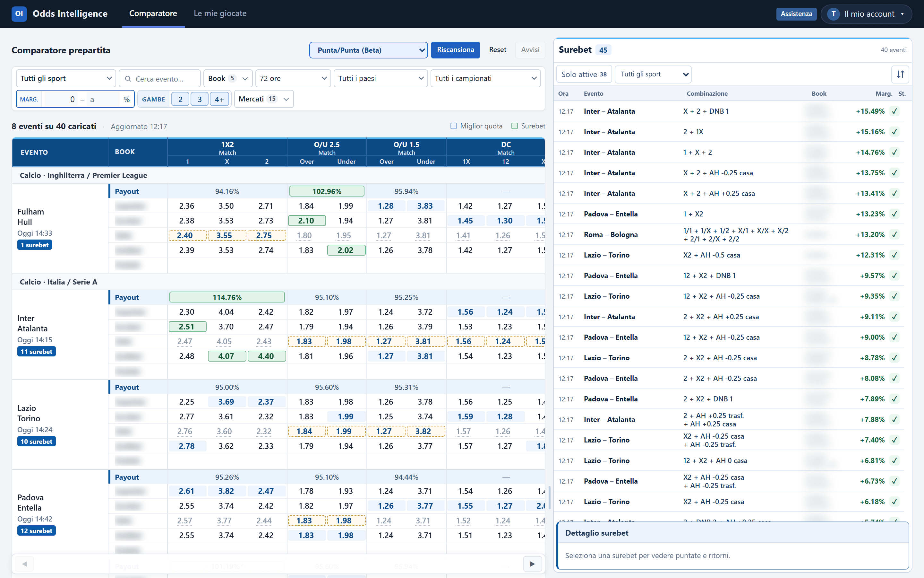
Task: Expand the Book 5 dropdown
Action: click(228, 78)
